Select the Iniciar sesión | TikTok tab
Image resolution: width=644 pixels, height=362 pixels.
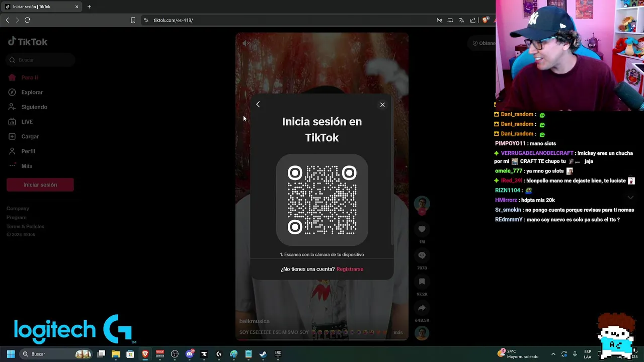[42, 7]
